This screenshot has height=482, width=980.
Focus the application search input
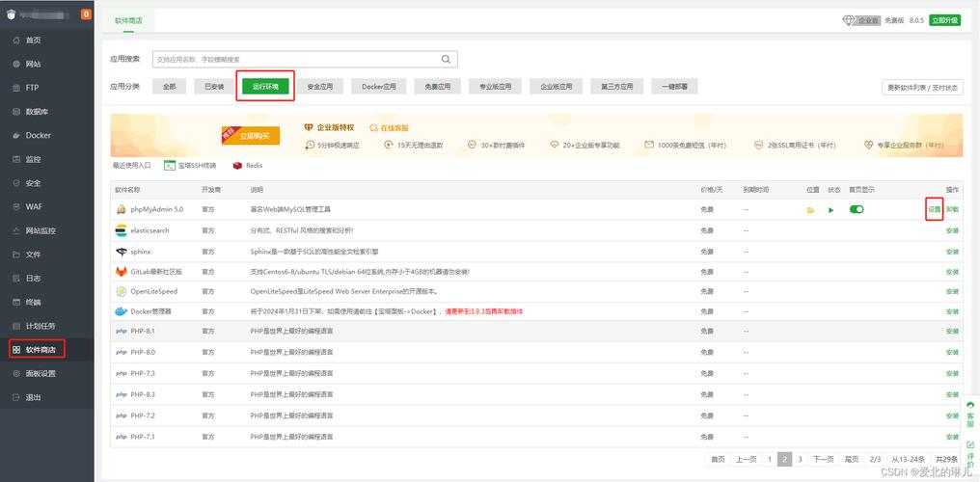coord(305,60)
